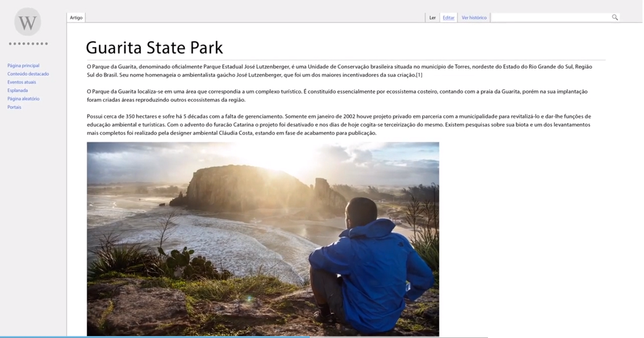
Task: Open the Ver histórico tab
Action: 474,18
